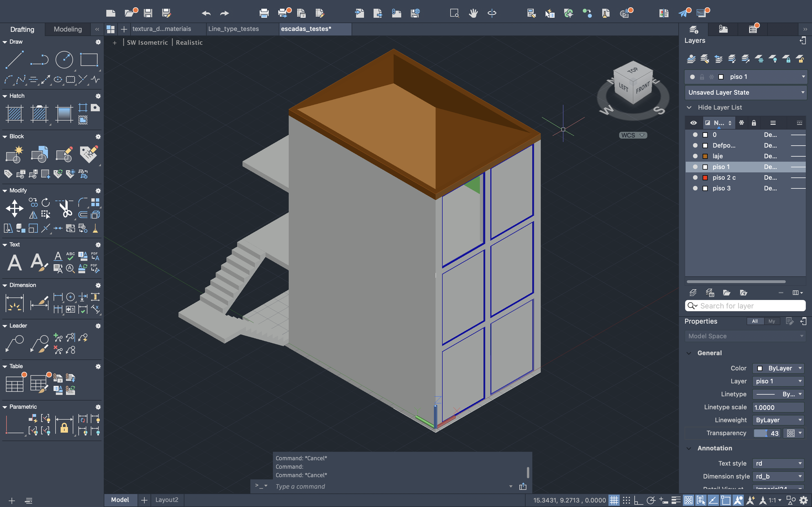
Task: Collapse the Hide Layer List expander
Action: pyautogui.click(x=689, y=108)
